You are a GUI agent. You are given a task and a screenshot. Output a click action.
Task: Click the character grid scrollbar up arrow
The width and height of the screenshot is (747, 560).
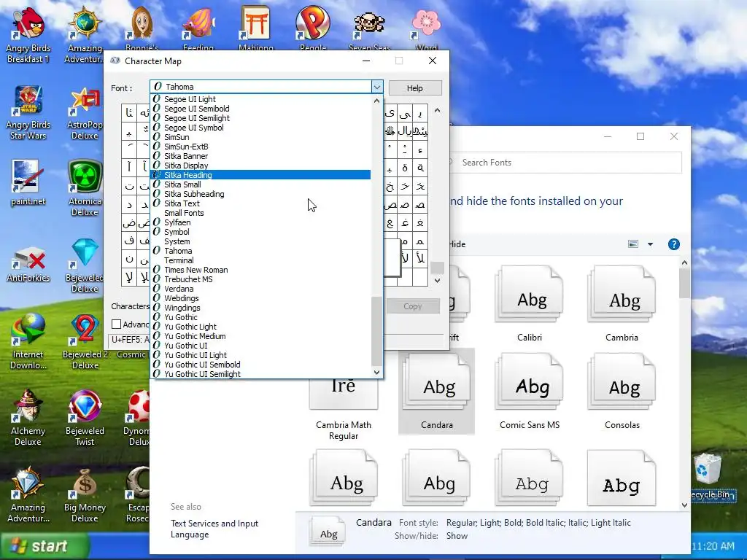438,111
